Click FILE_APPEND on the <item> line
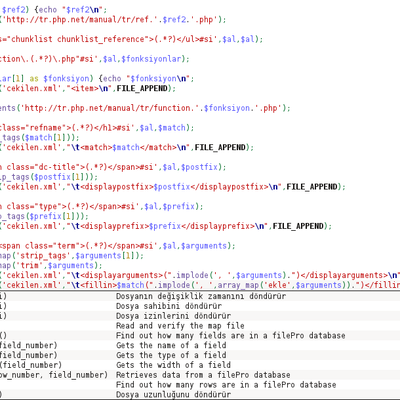This screenshot has height=400, width=400. [x=142, y=89]
